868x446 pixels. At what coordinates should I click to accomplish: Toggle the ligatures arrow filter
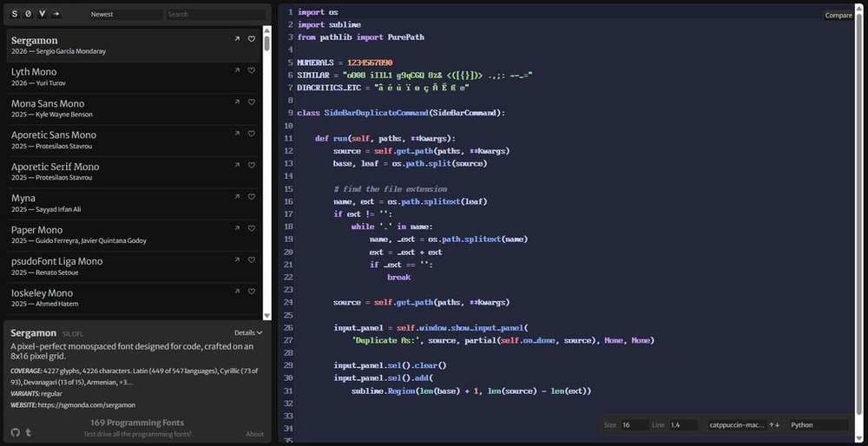(x=56, y=15)
